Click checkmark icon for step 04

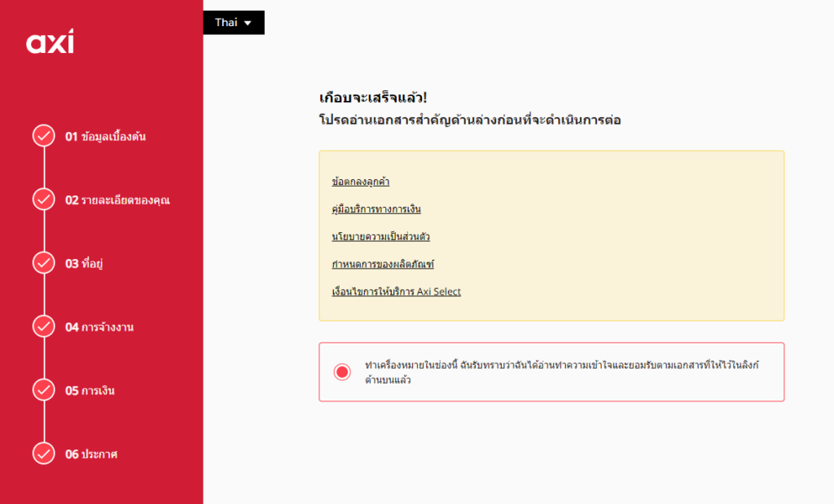(x=44, y=327)
